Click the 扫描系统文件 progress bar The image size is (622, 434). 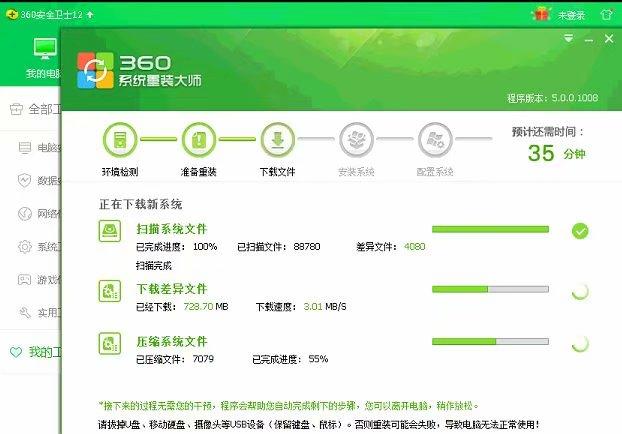490,229
